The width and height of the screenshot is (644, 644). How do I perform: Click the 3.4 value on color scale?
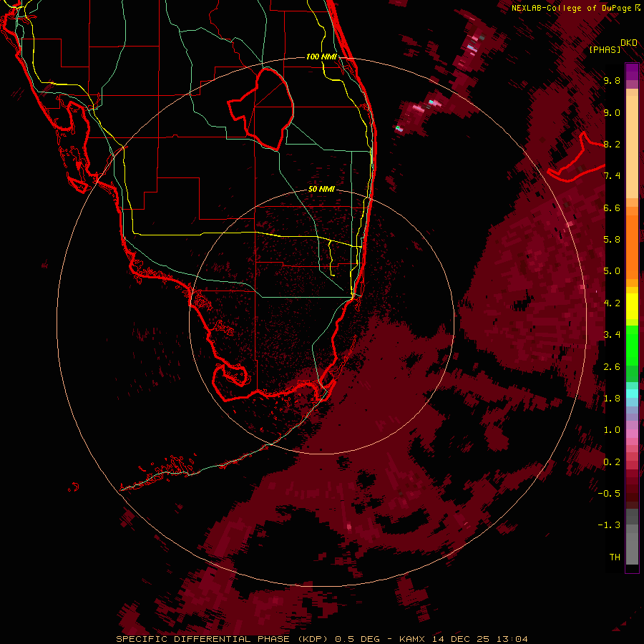[x=612, y=335]
